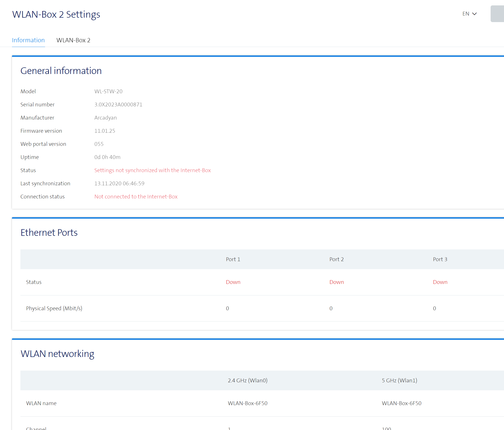504x430 pixels.
Task: Click the Port 3 Down status
Action: click(440, 282)
